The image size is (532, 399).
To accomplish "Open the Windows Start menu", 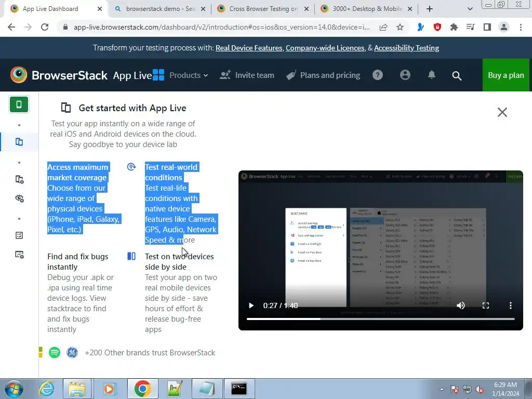I will pyautogui.click(x=14, y=389).
